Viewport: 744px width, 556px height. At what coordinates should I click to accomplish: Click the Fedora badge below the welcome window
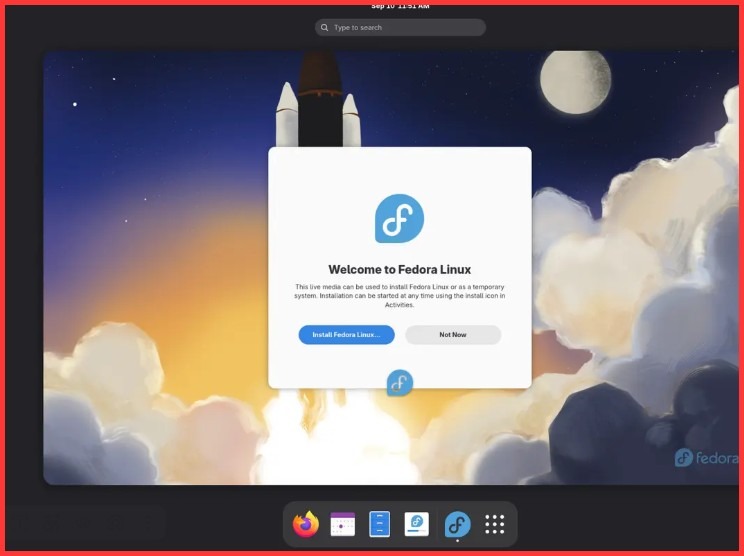(x=400, y=382)
